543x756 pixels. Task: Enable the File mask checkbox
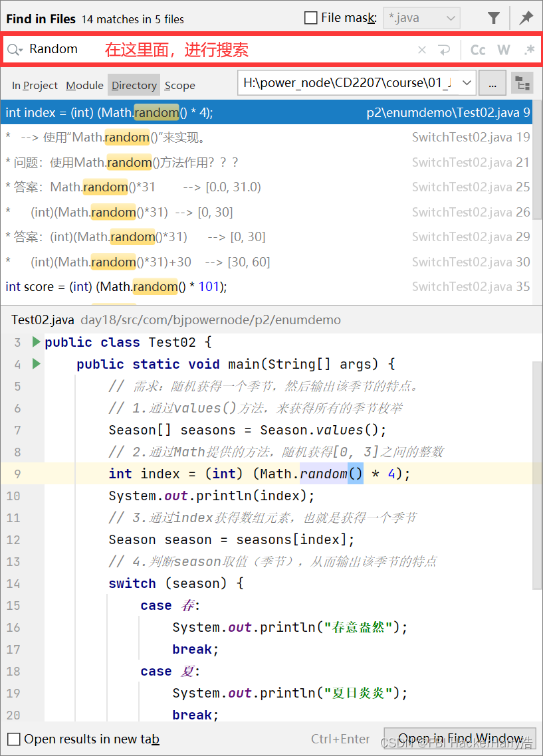point(311,18)
